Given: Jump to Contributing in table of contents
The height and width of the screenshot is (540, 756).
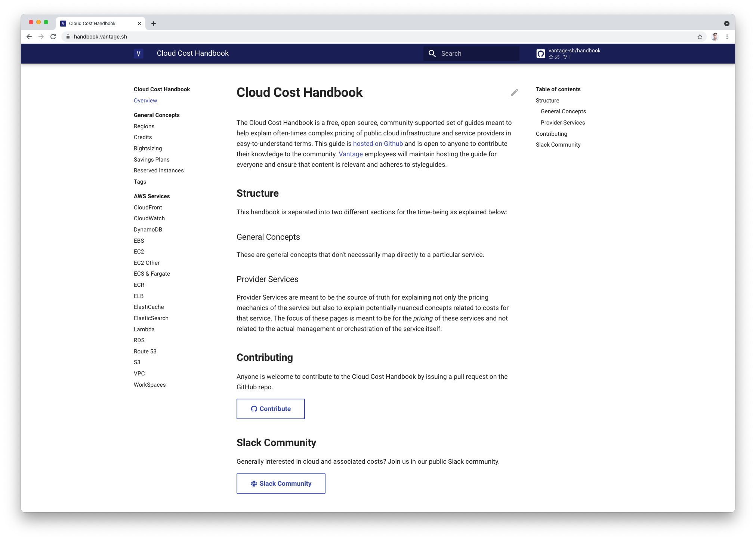Looking at the screenshot, I should (x=551, y=134).
